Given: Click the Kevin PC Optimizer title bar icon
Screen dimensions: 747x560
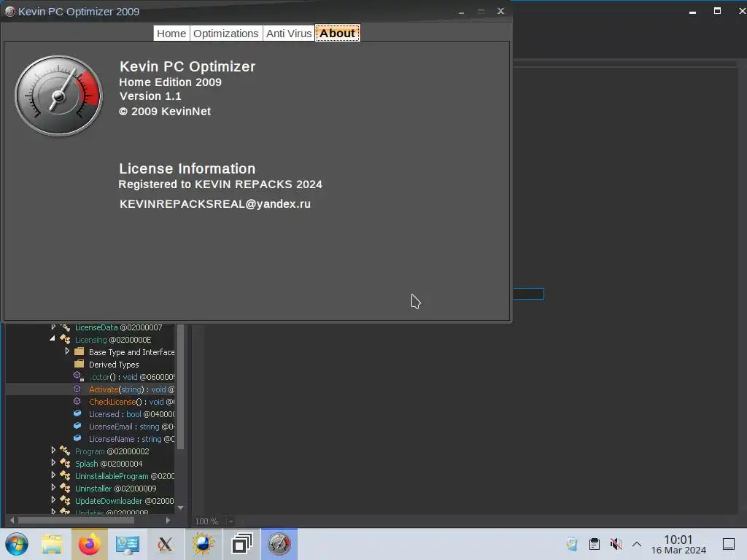Looking at the screenshot, I should tap(9, 12).
